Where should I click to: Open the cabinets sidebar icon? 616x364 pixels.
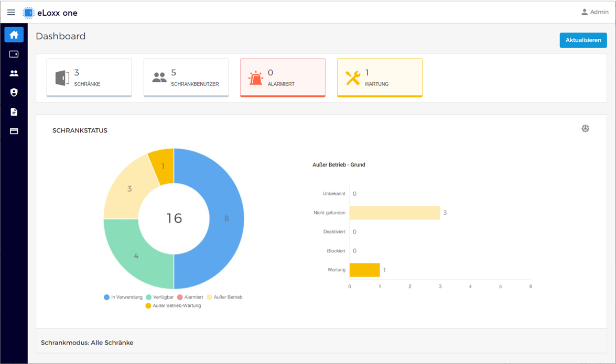[x=14, y=54]
